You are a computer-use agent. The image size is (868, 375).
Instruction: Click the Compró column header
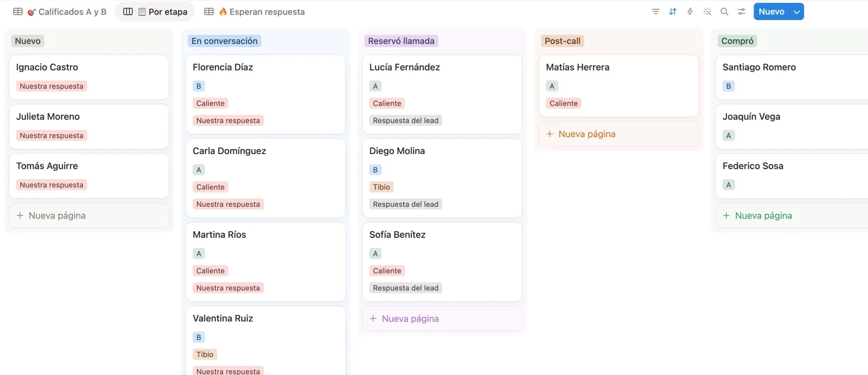tap(737, 41)
